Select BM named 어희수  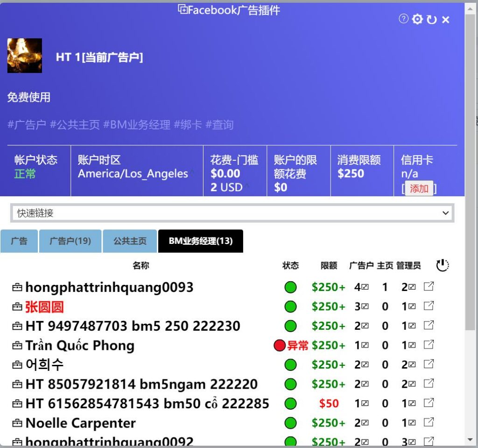(44, 365)
